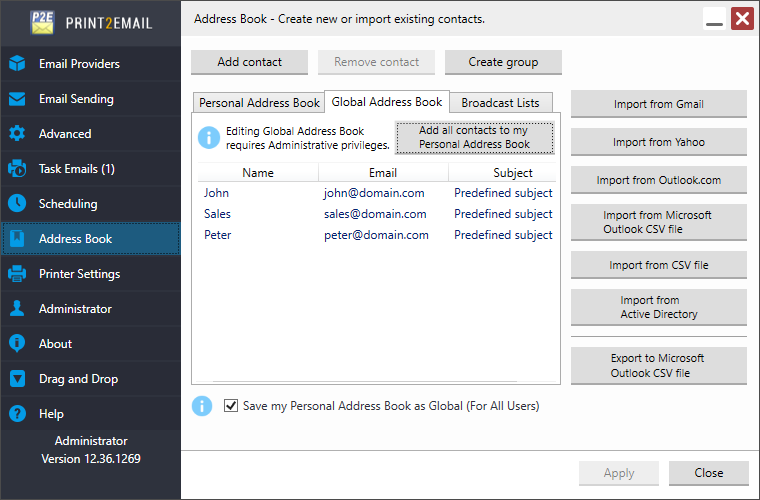Click the Create group button
Image resolution: width=760 pixels, height=500 pixels.
(x=503, y=62)
